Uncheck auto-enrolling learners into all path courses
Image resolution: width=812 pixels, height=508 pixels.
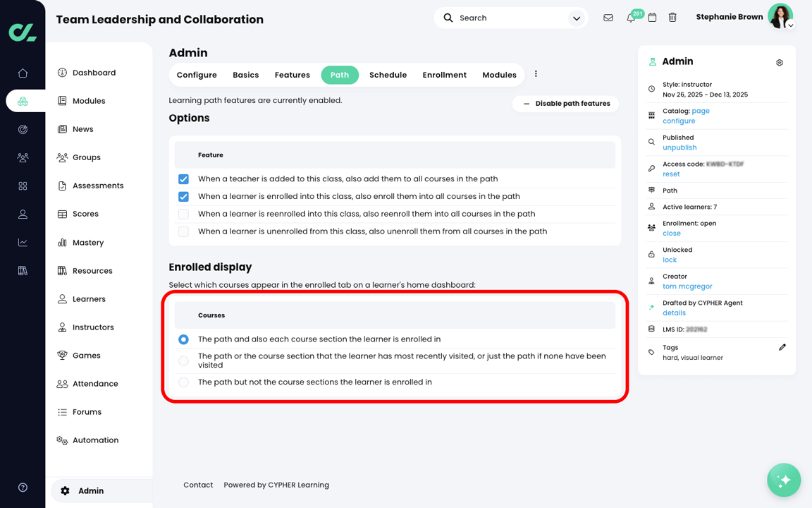[x=183, y=197]
